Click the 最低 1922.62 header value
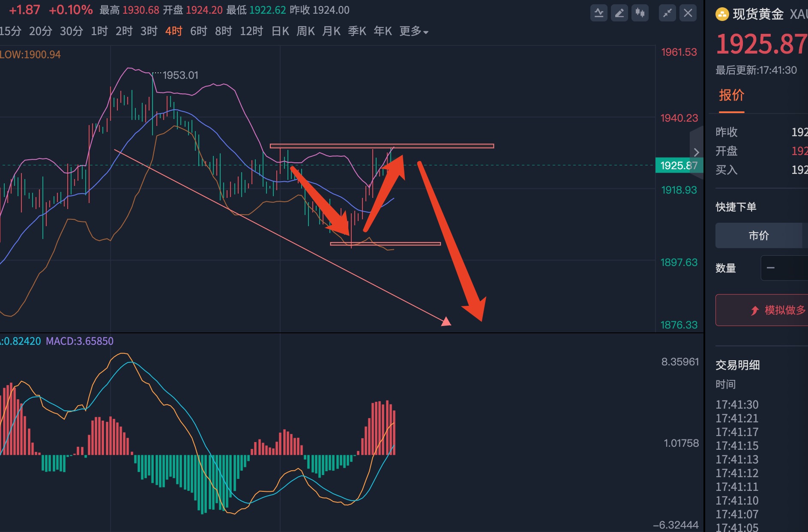 pos(256,10)
